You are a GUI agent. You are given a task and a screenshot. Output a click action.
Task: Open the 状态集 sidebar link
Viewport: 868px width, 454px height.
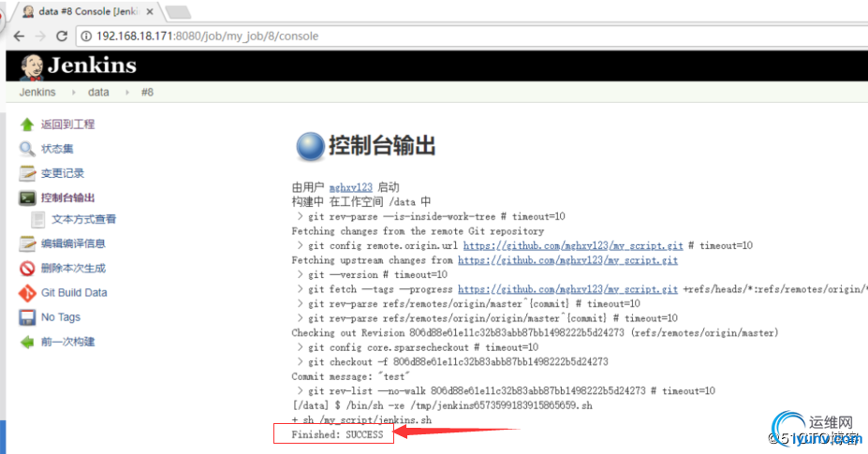[x=57, y=149]
